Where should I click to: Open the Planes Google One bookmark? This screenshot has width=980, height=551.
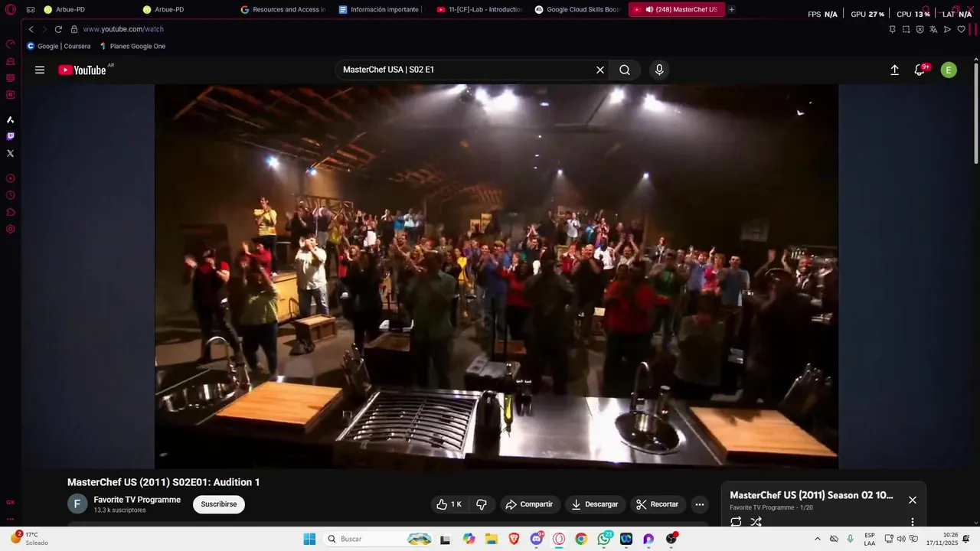[132, 46]
